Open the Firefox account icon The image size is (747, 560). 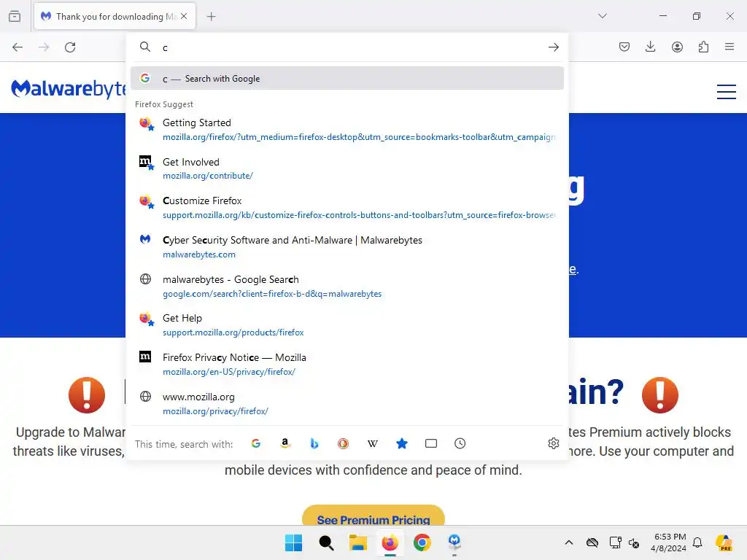click(x=677, y=47)
